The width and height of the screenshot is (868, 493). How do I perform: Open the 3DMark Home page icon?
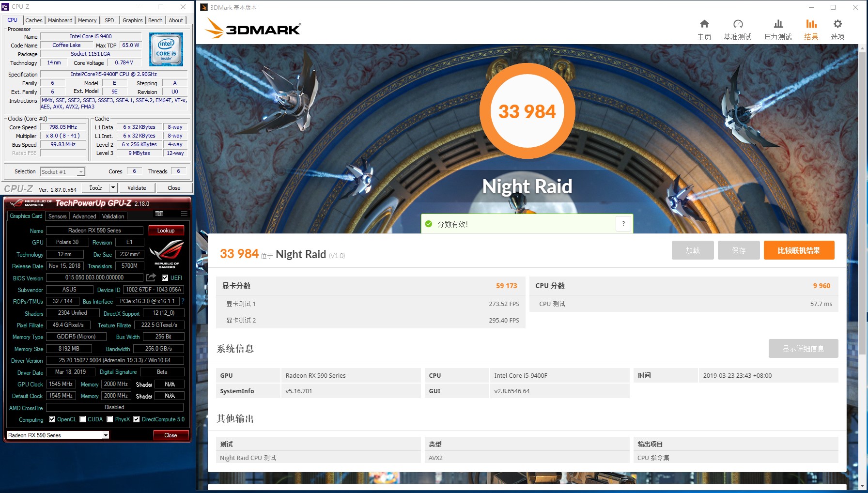[x=704, y=24]
